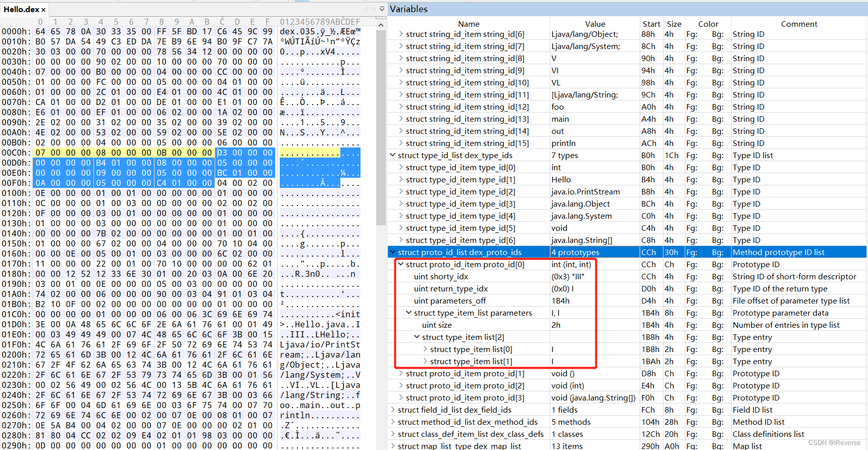Click 'Number of entries in type list' comment
Viewport: 868px width, 450px height.
(x=786, y=325)
